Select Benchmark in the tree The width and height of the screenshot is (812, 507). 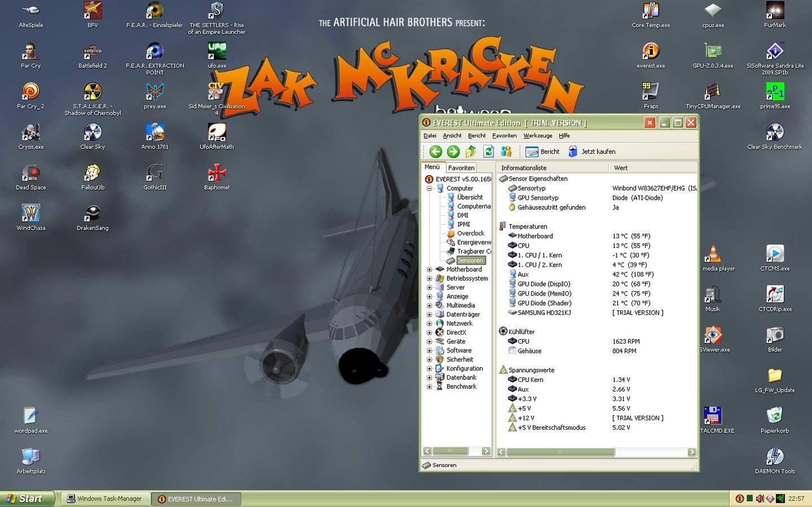point(461,387)
